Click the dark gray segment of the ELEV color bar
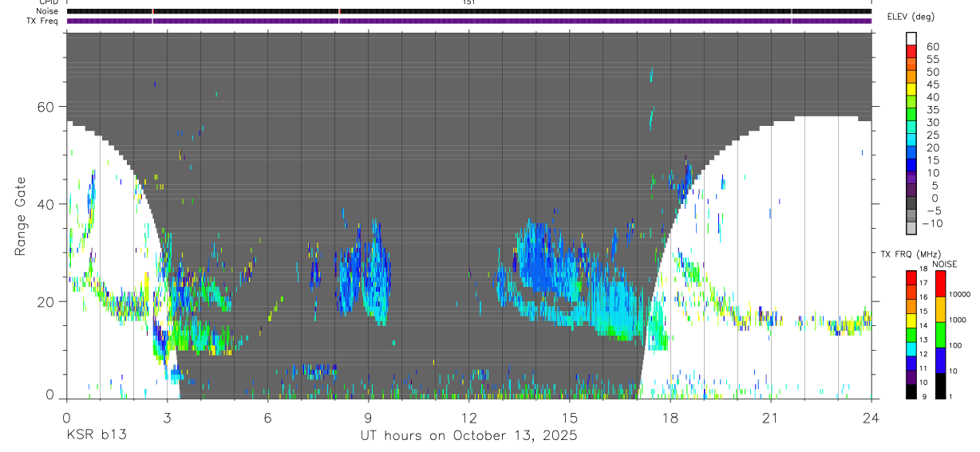Viewport: 980px width, 452px height. (911, 204)
